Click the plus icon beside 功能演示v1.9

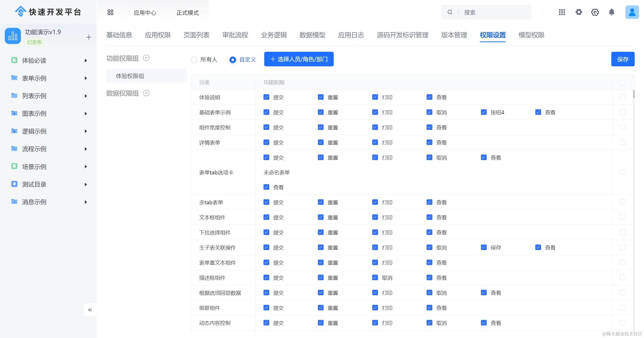89,37
